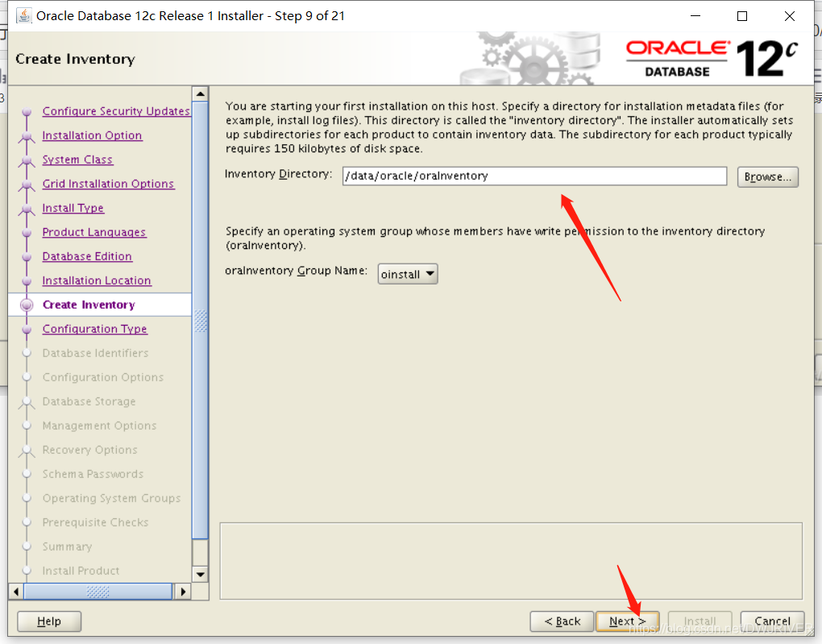This screenshot has height=644, width=822.
Task: Open the Database Edition step
Action: tap(87, 256)
